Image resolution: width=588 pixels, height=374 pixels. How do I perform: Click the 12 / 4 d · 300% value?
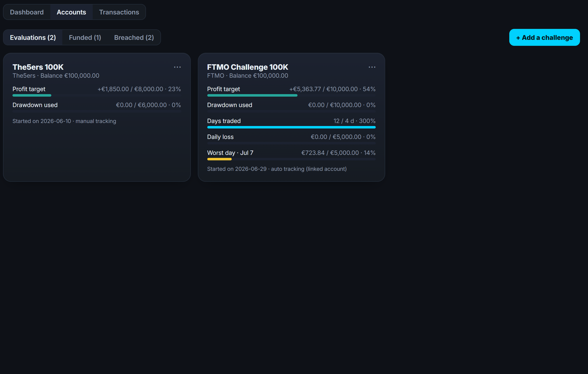[355, 121]
